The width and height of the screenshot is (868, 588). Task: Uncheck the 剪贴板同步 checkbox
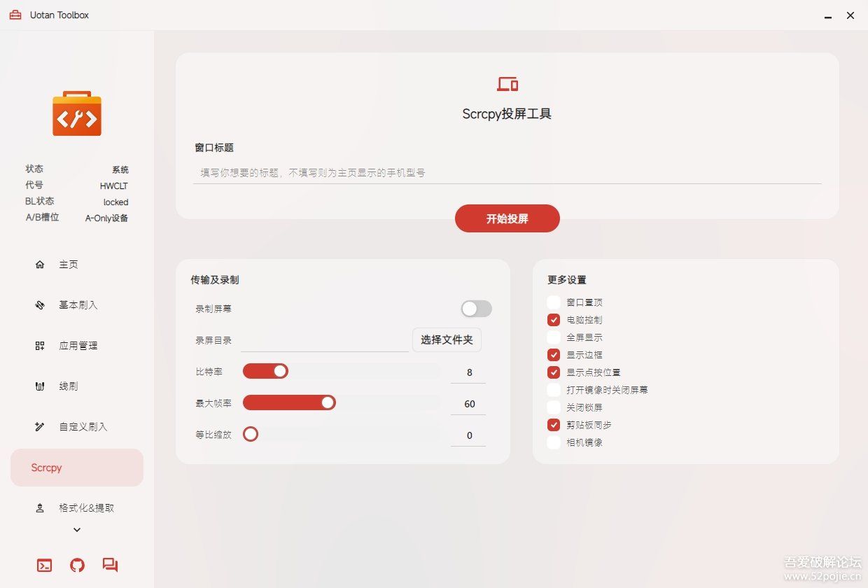554,425
